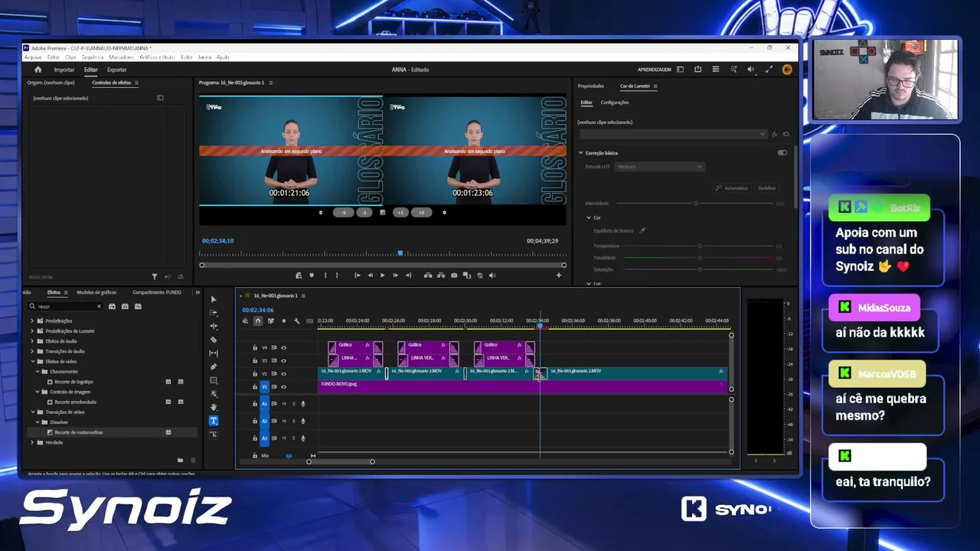Click the camera export frame icon
Screen dimensions: 980x551
[x=454, y=275]
